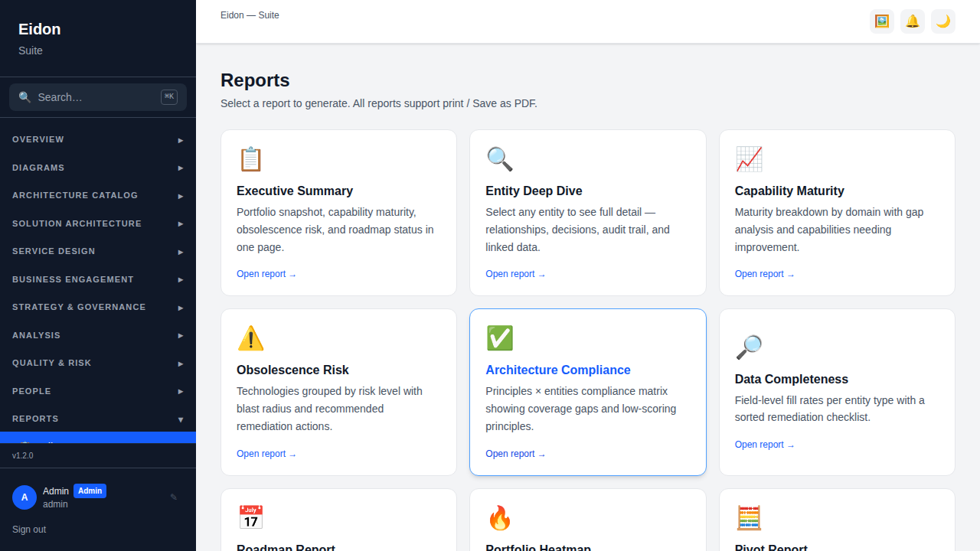This screenshot has height=551, width=980.
Task: Expand the Overview sidebar section
Action: [98, 140]
